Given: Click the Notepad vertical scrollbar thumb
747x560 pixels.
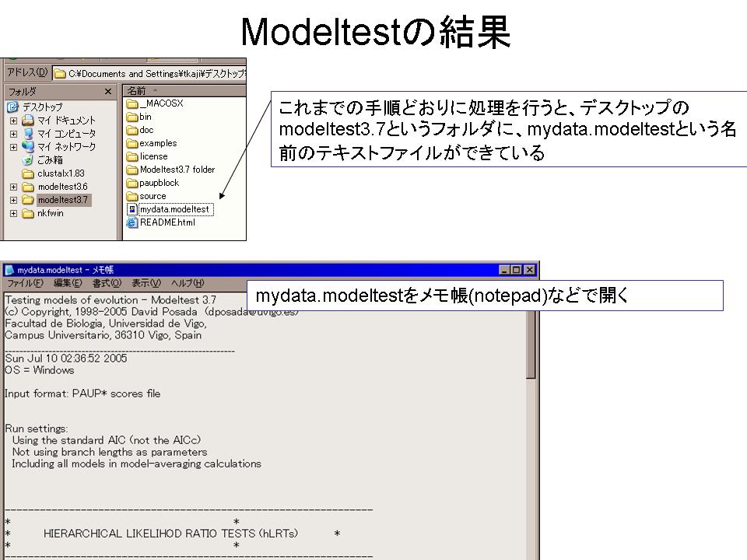Looking at the screenshot, I should click(x=531, y=342).
